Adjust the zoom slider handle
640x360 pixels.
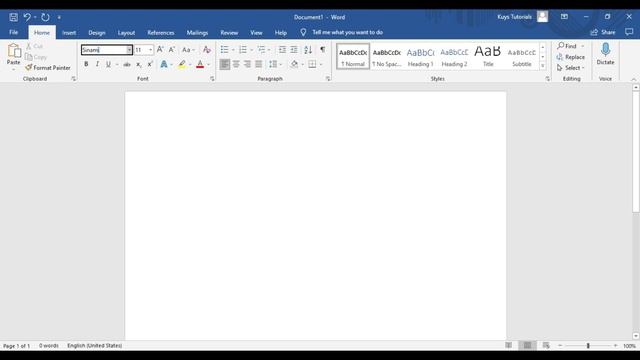[588, 345]
